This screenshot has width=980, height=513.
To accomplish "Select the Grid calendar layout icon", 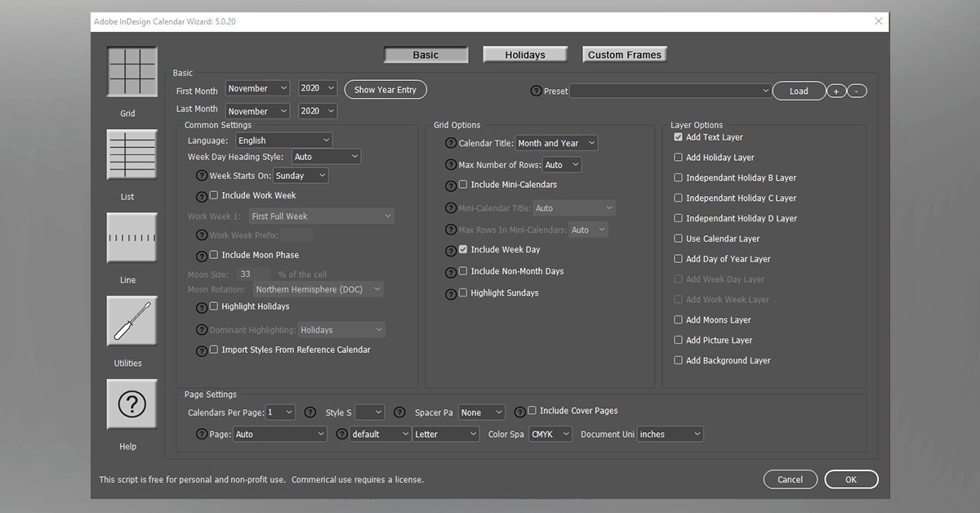I will [x=131, y=72].
